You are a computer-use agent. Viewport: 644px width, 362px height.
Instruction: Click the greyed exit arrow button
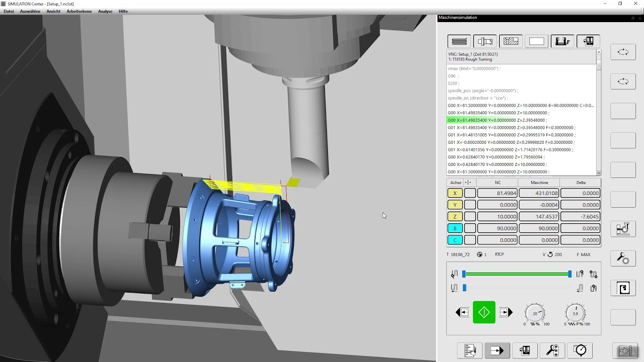(x=626, y=350)
